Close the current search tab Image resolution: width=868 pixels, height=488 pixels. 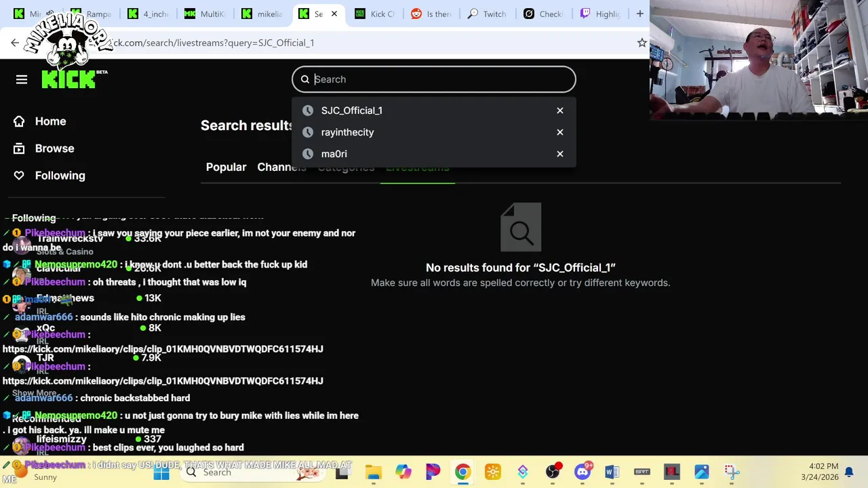pos(334,14)
